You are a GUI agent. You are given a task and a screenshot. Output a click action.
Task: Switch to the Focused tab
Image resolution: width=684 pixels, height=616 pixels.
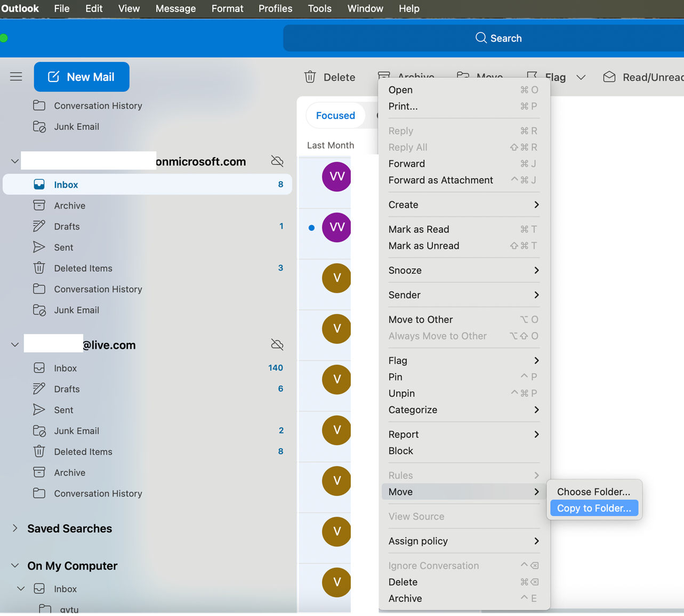pos(336,115)
